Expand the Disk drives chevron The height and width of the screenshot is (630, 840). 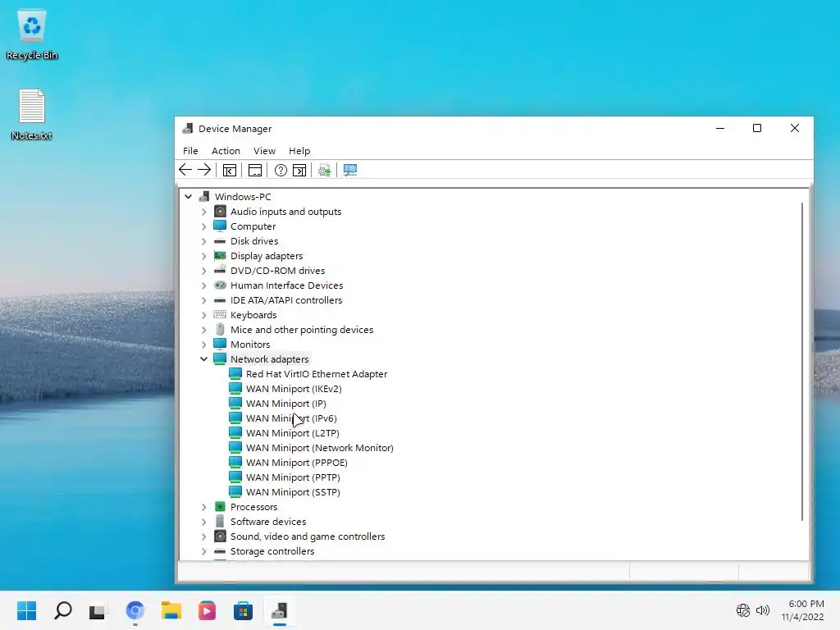(x=203, y=241)
